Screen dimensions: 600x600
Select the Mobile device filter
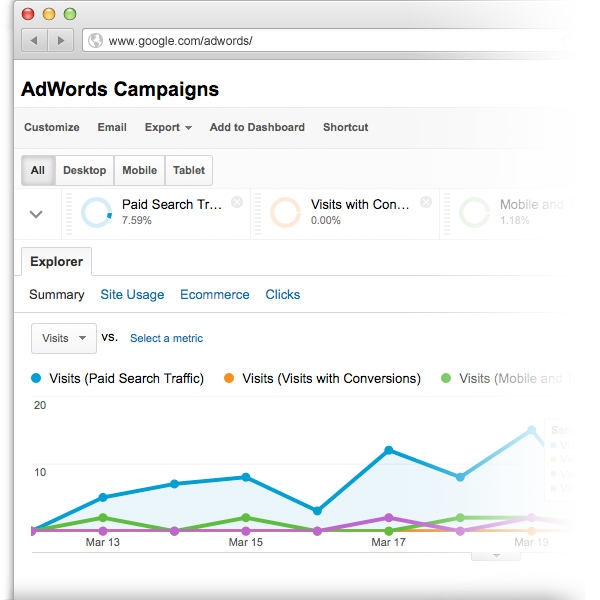tap(139, 170)
